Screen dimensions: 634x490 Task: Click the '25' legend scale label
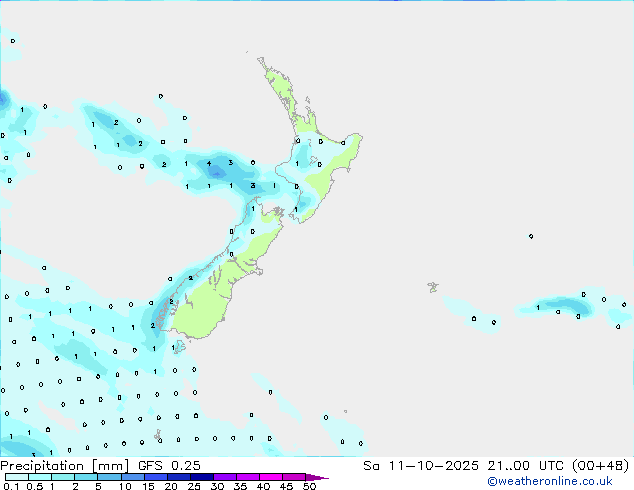[194, 486]
